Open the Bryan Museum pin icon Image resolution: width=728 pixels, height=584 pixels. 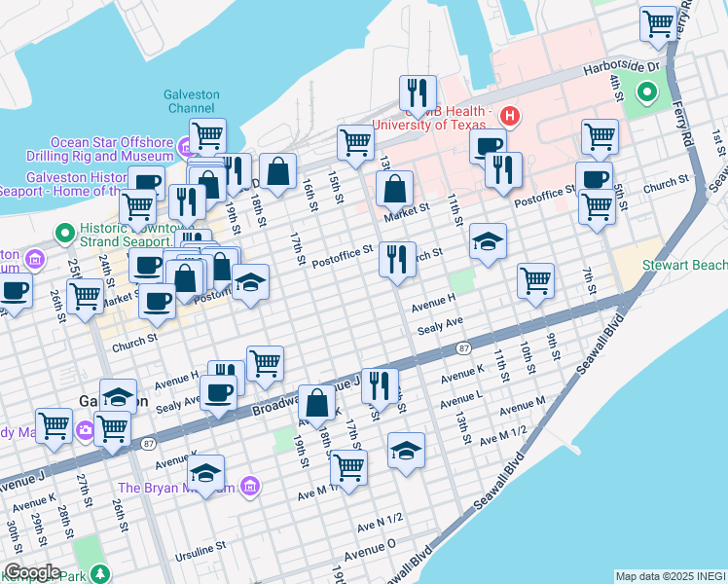(x=250, y=486)
